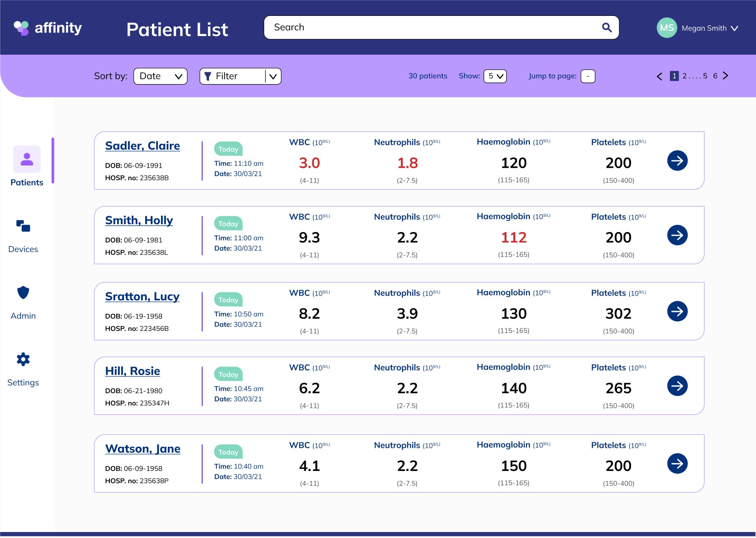The width and height of the screenshot is (756, 538).
Task: Click into the Search field
Action: pos(441,27)
